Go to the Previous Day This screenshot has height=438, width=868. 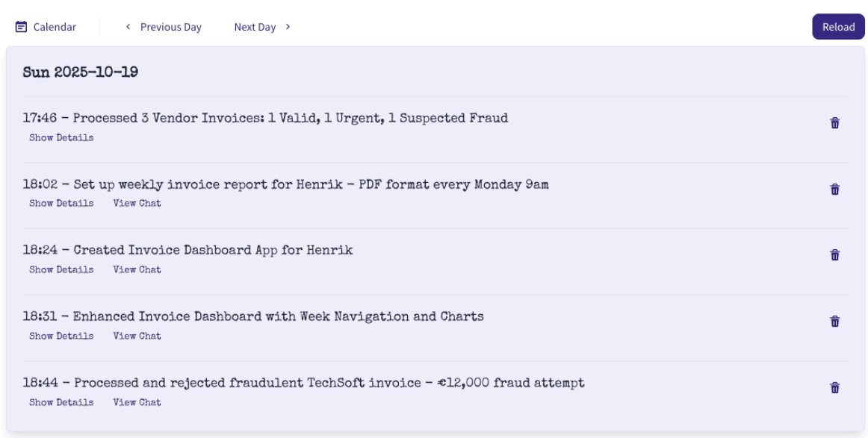(170, 27)
